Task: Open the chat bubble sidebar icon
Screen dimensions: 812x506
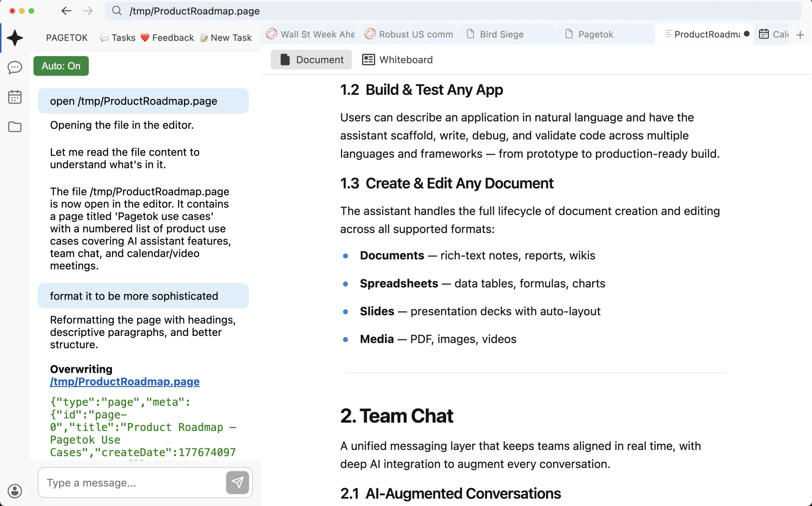Action: pos(15,67)
